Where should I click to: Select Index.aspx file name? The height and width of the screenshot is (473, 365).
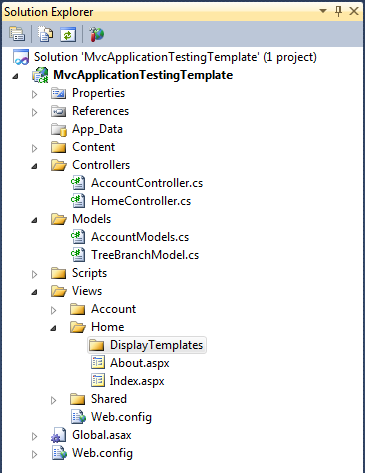[137, 381]
